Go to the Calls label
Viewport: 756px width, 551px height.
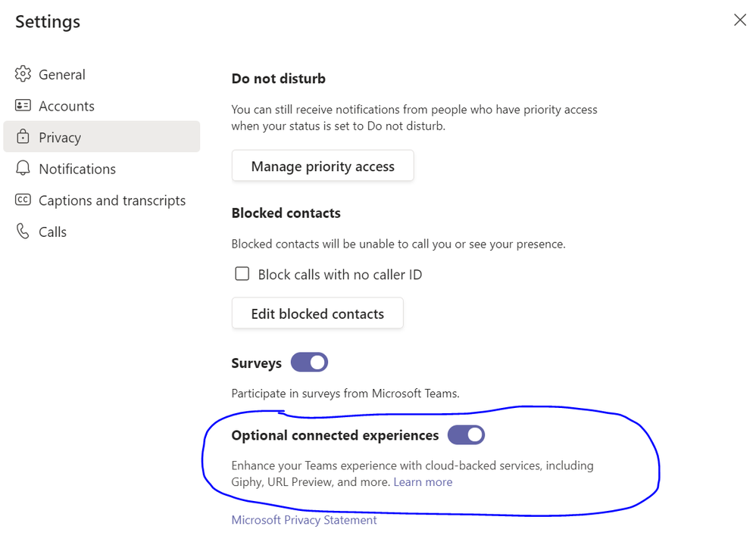tap(53, 232)
